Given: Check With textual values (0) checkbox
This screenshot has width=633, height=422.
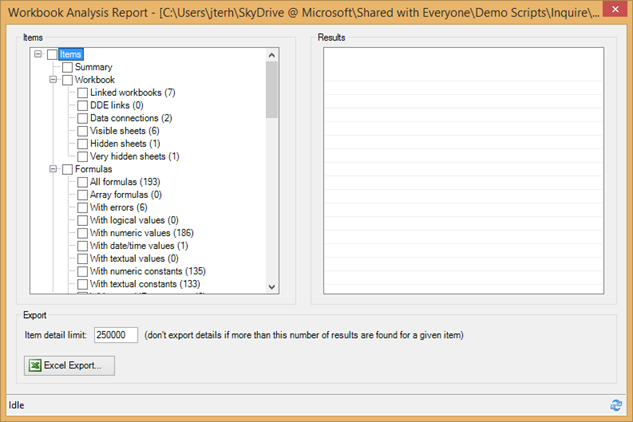Looking at the screenshot, I should (82, 258).
